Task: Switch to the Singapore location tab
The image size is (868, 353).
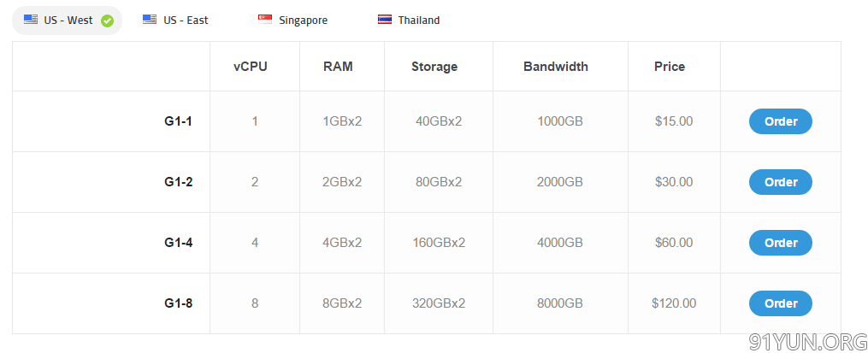Action: click(x=292, y=21)
